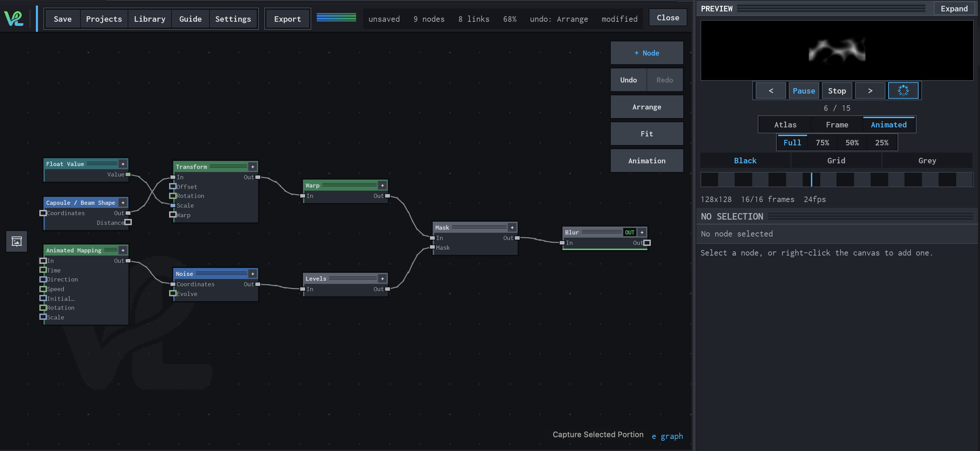Step to next frame
Image resolution: width=980 pixels, height=451 pixels.
click(870, 90)
